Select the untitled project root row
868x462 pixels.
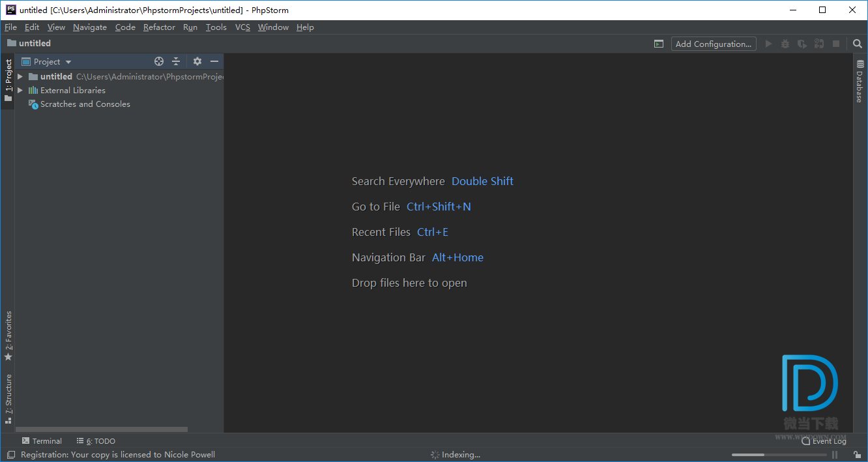[119, 76]
